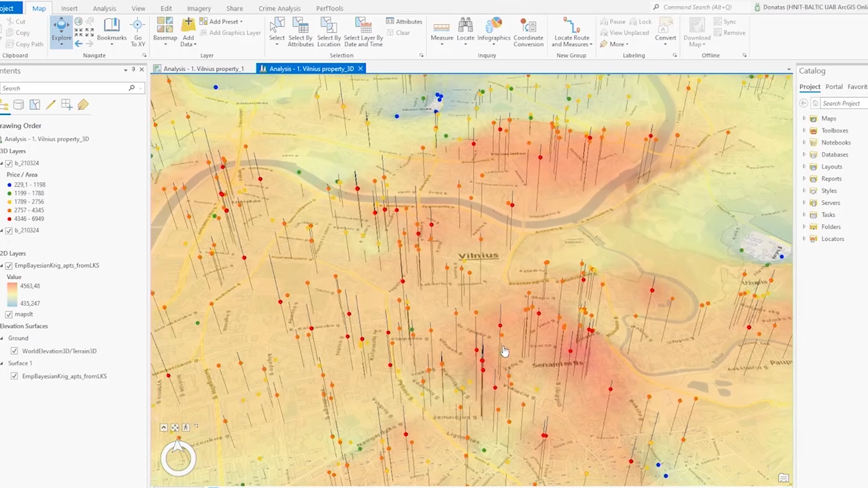Image resolution: width=868 pixels, height=488 pixels.
Task: Expand the Toolboxes catalog node
Action: (x=804, y=131)
